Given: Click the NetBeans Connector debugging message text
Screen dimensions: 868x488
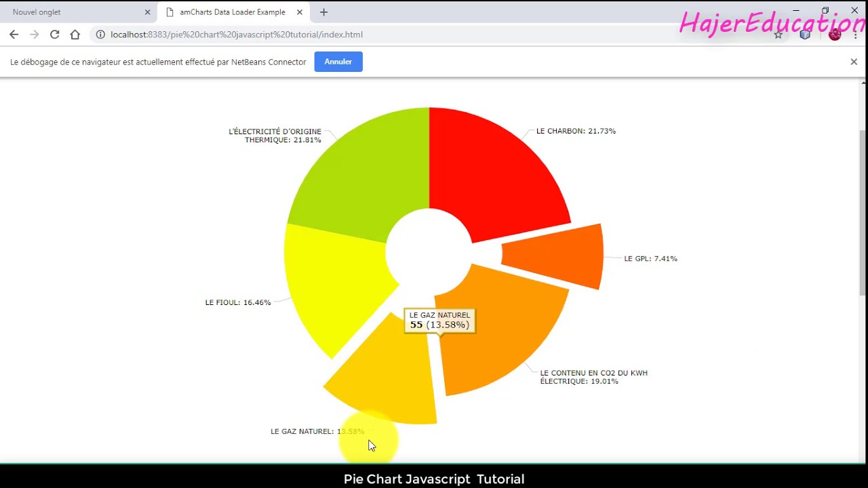Looking at the screenshot, I should pyautogui.click(x=158, y=62).
